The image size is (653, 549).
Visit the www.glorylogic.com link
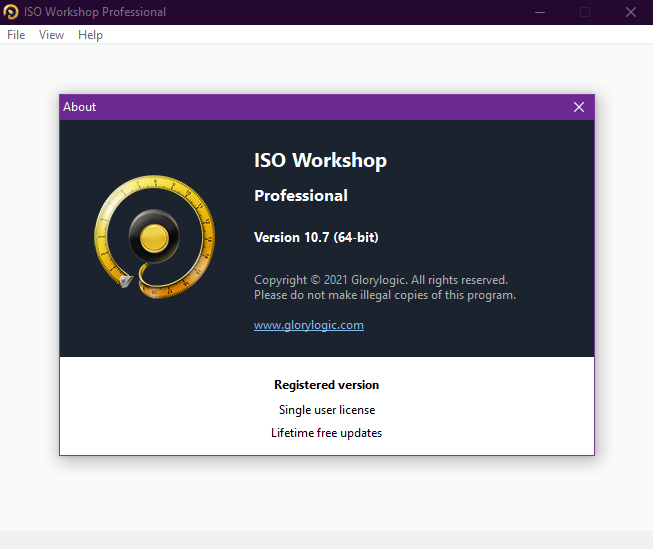point(309,325)
